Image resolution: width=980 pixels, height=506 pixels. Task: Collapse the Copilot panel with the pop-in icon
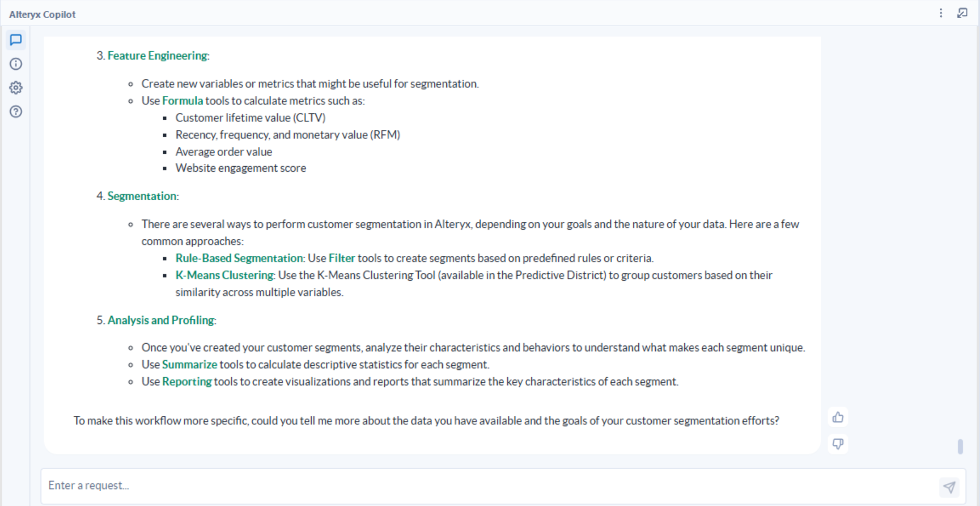[x=962, y=12]
